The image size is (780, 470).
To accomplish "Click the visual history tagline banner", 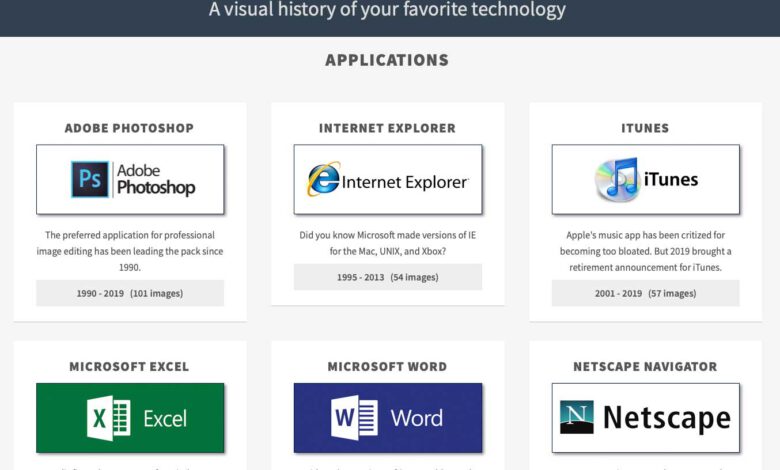I will coord(387,11).
